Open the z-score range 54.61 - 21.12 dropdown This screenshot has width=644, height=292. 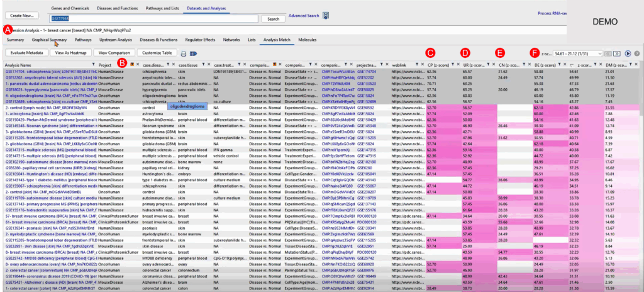pos(578,53)
